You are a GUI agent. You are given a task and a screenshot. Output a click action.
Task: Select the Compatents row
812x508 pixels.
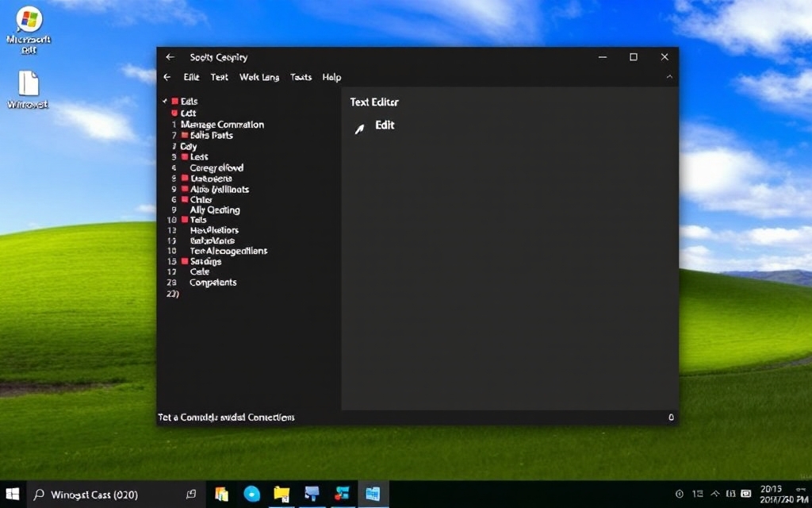tap(213, 283)
